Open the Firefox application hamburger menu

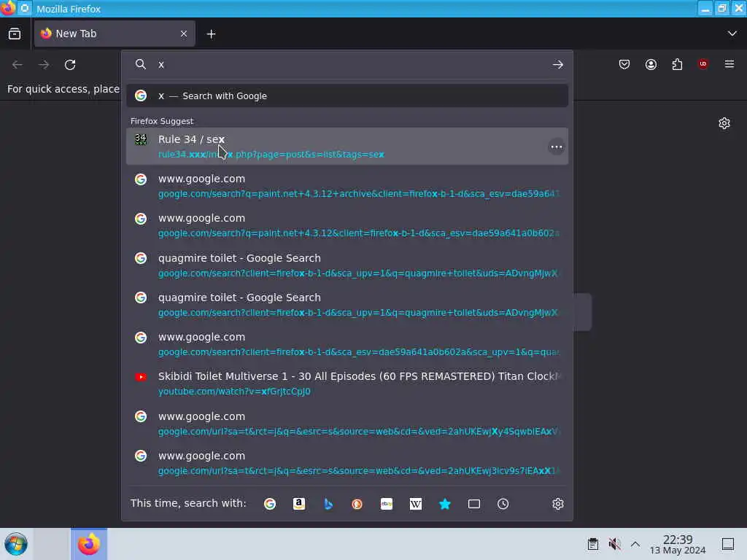pyautogui.click(x=729, y=64)
